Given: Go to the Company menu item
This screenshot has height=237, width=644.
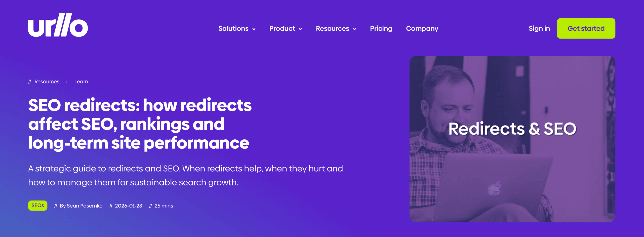Looking at the screenshot, I should 422,29.
